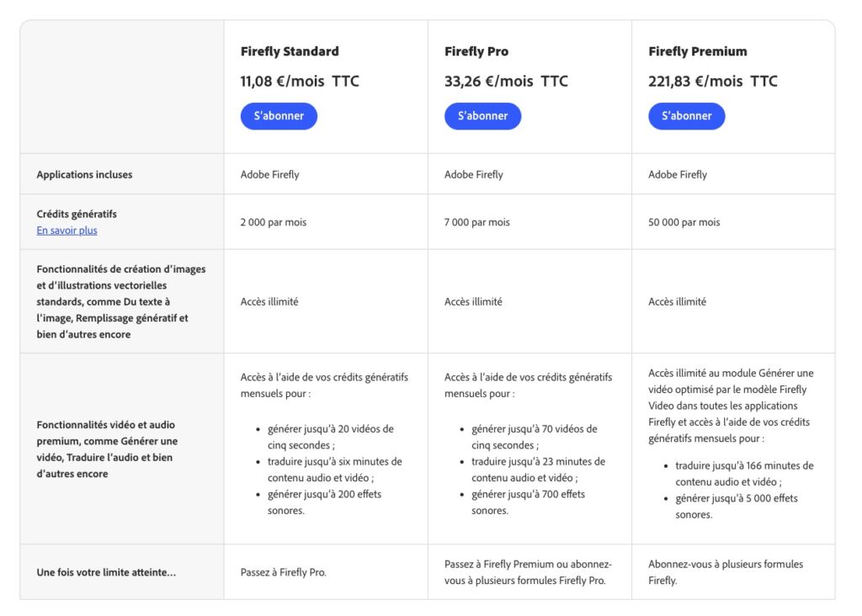Image resolution: width=862 pixels, height=616 pixels.
Task: Click the Firefly Premium plan title
Action: 697,51
